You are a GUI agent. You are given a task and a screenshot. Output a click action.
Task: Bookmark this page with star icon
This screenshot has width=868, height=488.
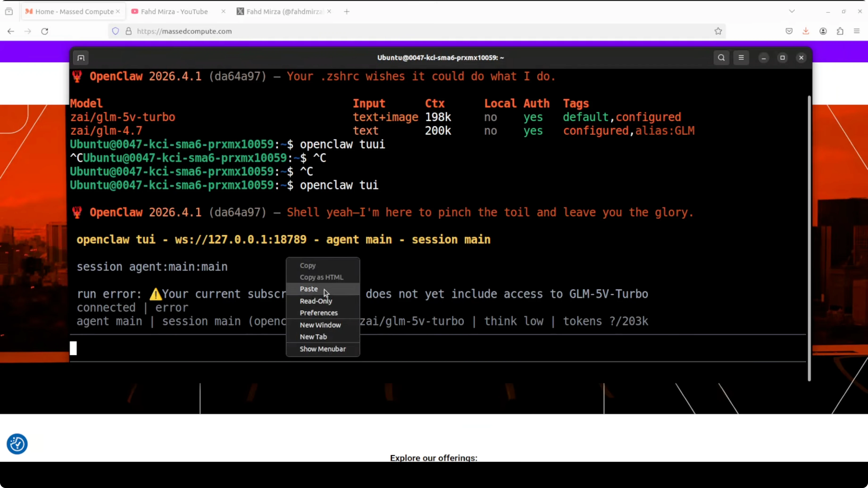click(718, 31)
